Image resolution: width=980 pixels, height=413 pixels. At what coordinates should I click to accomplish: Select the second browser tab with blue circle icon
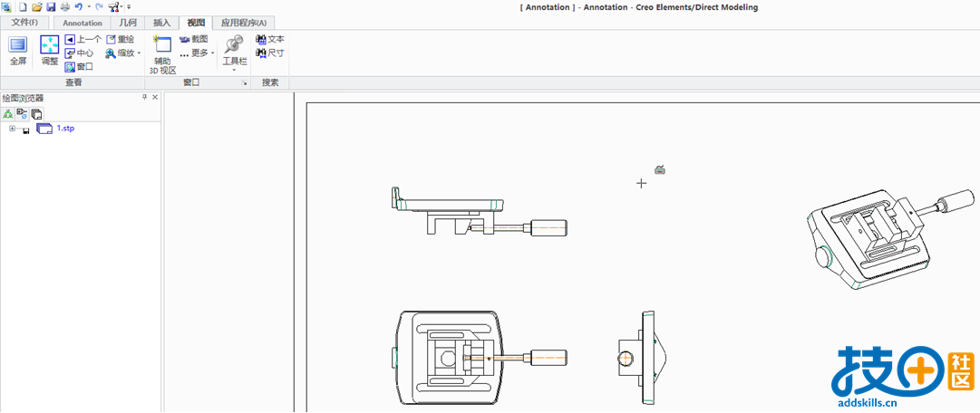coord(22,114)
